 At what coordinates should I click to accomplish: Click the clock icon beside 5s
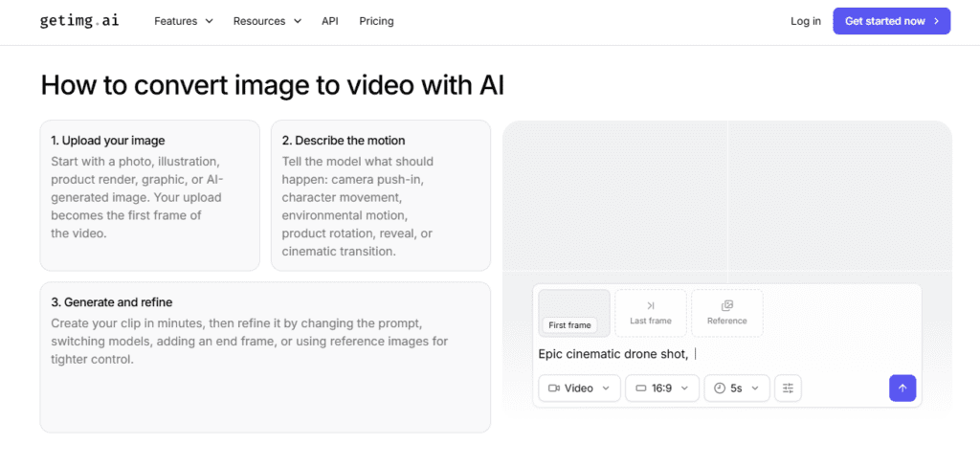click(720, 388)
